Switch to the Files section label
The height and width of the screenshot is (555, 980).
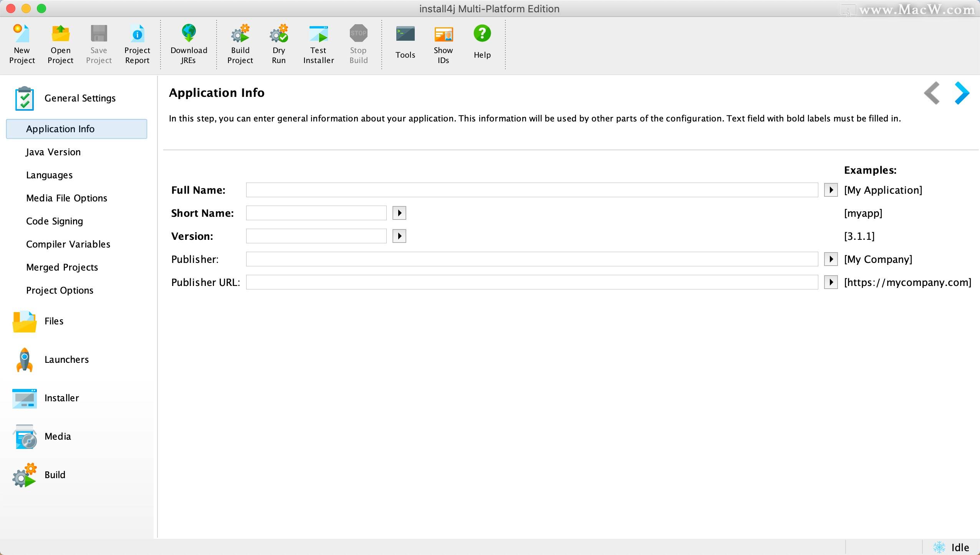pos(54,321)
